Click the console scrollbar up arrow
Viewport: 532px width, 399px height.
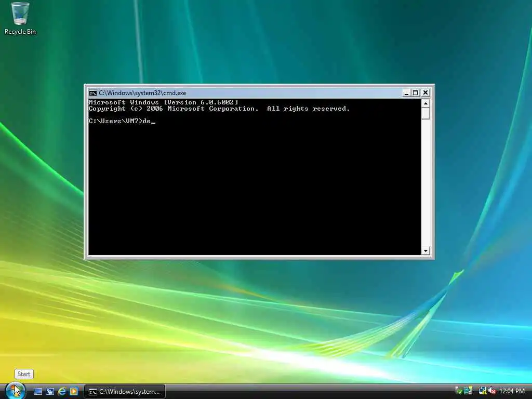tap(426, 103)
